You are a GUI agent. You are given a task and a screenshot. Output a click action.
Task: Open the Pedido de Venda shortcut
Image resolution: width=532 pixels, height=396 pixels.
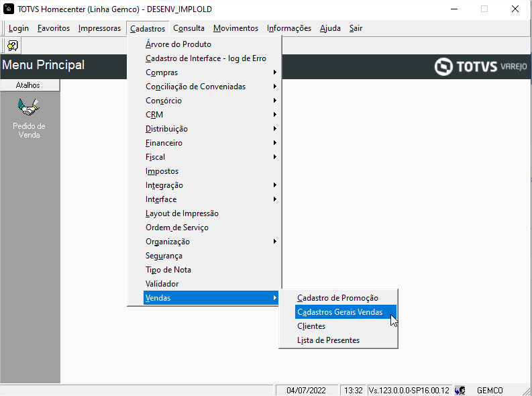pyautogui.click(x=29, y=118)
